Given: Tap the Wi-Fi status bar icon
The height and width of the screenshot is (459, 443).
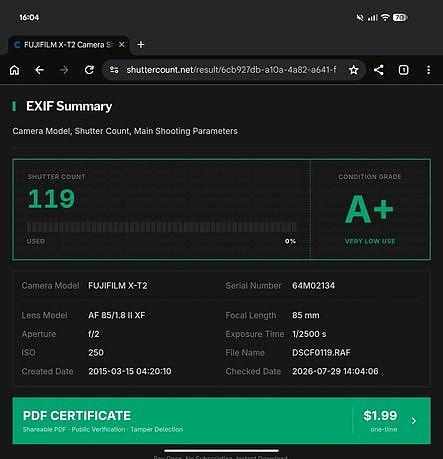Looking at the screenshot, I should point(385,17).
